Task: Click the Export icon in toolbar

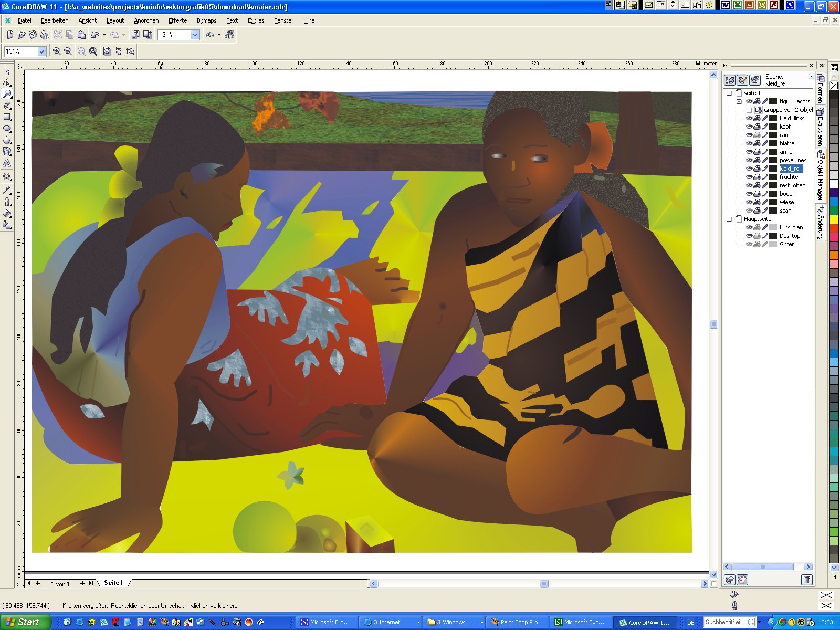Action: [x=148, y=35]
